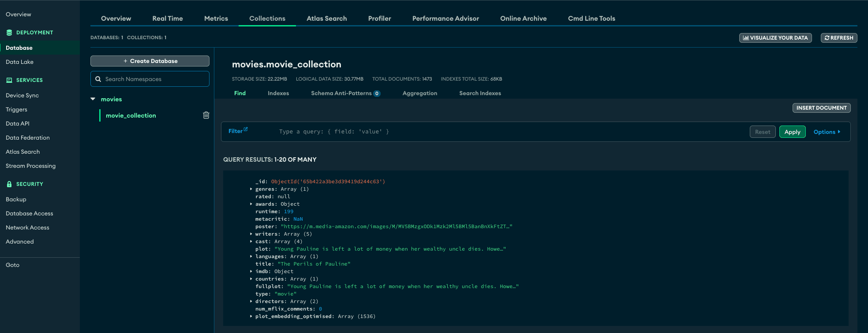Image resolution: width=868 pixels, height=333 pixels.
Task: Go to the Atlas Search tab
Action: (327, 18)
